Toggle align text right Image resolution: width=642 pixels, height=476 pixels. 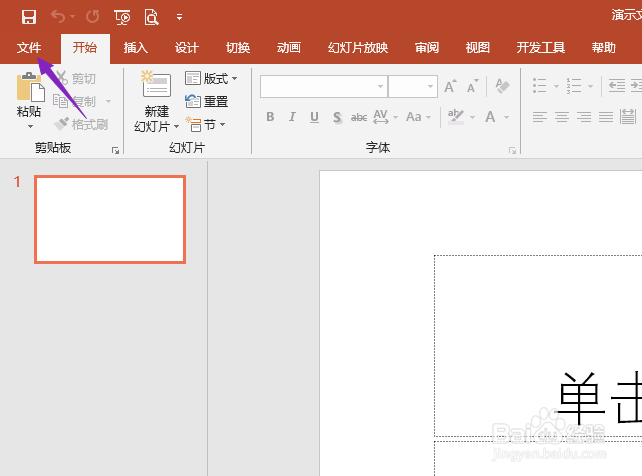coord(584,117)
